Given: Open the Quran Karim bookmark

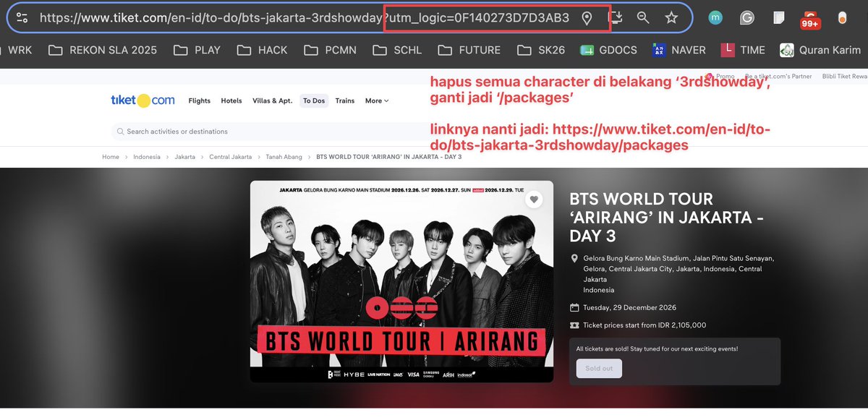Looking at the screenshot, I should pyautogui.click(x=819, y=50).
